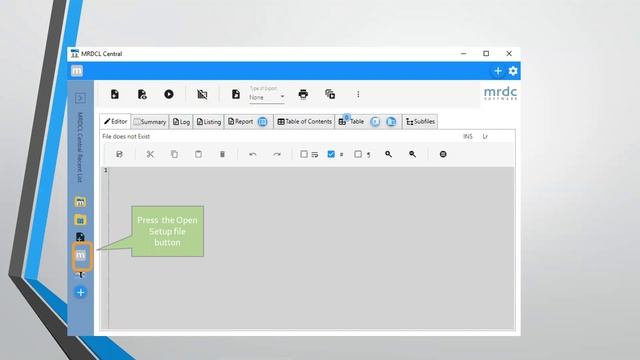Click the save icon in the editor toolbar
The width and height of the screenshot is (640, 360).
tap(119, 154)
